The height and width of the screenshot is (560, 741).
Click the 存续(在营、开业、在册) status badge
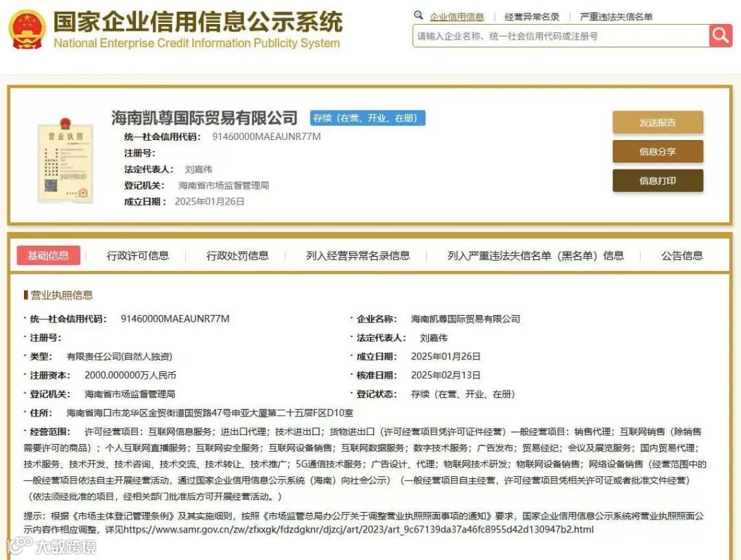368,117
